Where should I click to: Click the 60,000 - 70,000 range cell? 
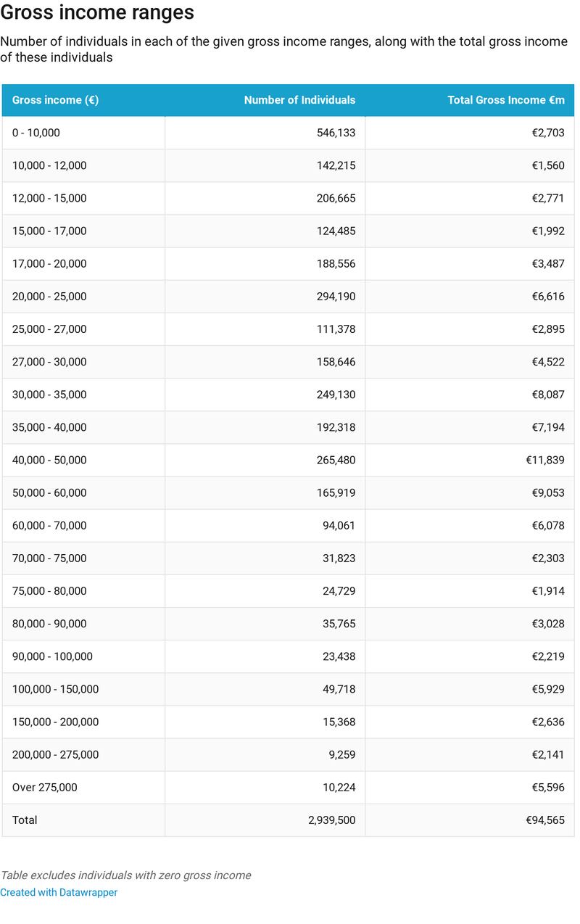[49, 525]
